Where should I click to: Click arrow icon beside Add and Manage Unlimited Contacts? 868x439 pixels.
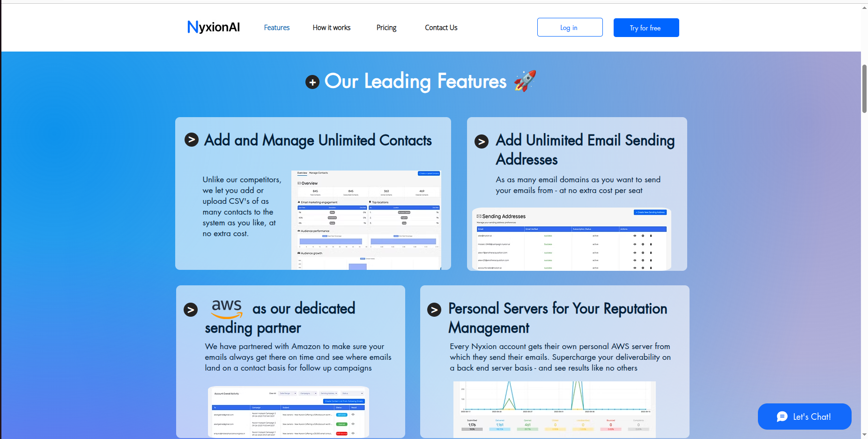192,140
